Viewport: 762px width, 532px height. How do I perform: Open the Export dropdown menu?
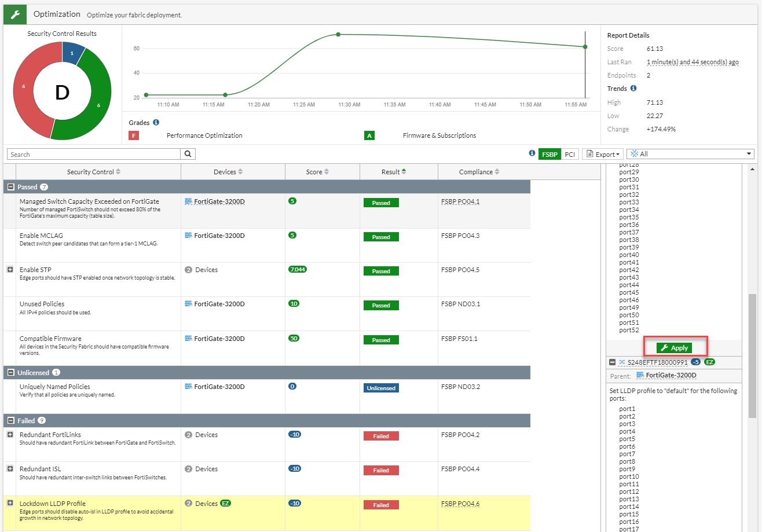tap(602, 155)
